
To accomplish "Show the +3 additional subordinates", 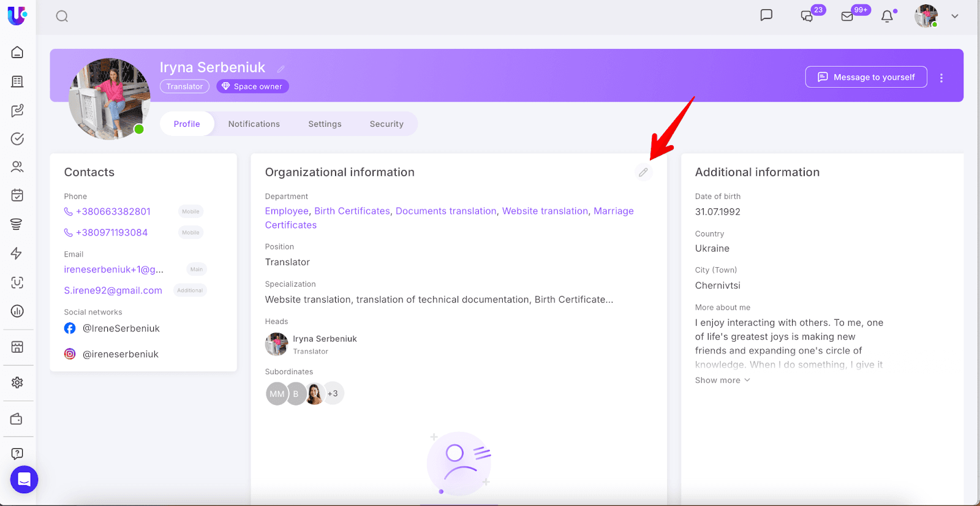I will click(x=333, y=393).
